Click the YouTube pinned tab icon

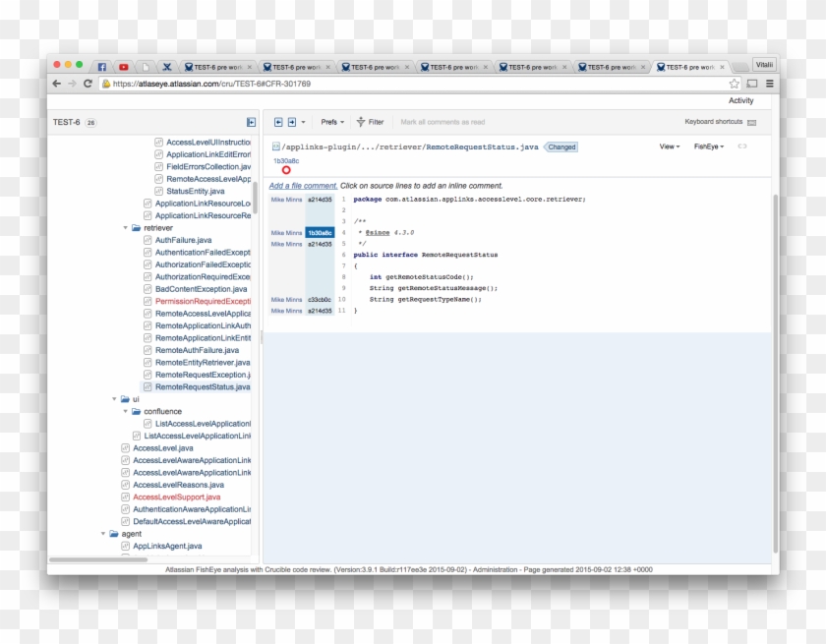click(x=124, y=67)
